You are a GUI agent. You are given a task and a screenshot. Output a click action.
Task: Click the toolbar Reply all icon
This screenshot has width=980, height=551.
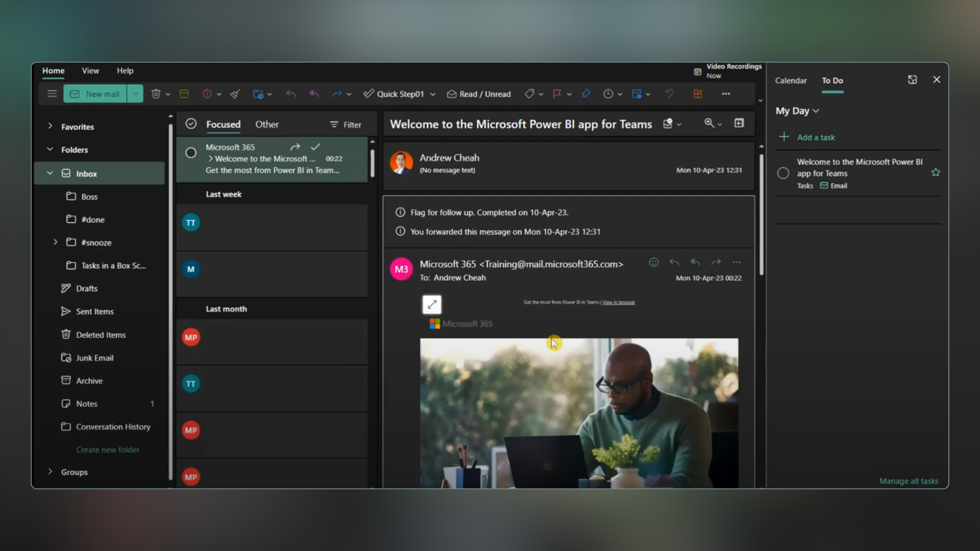pyautogui.click(x=314, y=94)
